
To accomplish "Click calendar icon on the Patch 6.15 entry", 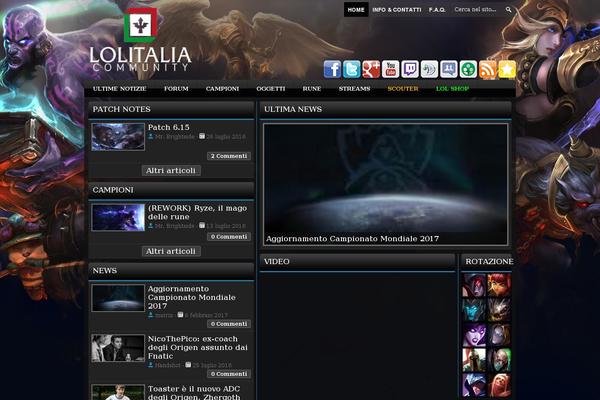I will tap(202, 136).
